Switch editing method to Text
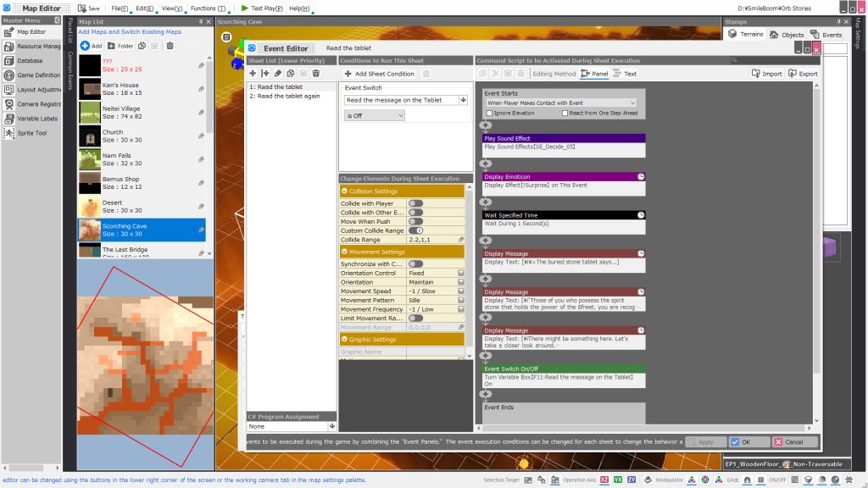The height and width of the screenshot is (488, 868). click(625, 74)
